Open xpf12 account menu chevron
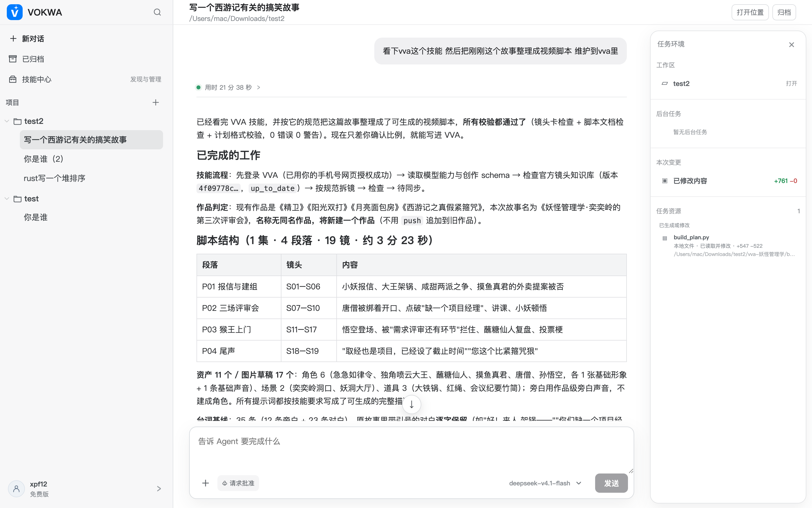 159,488
